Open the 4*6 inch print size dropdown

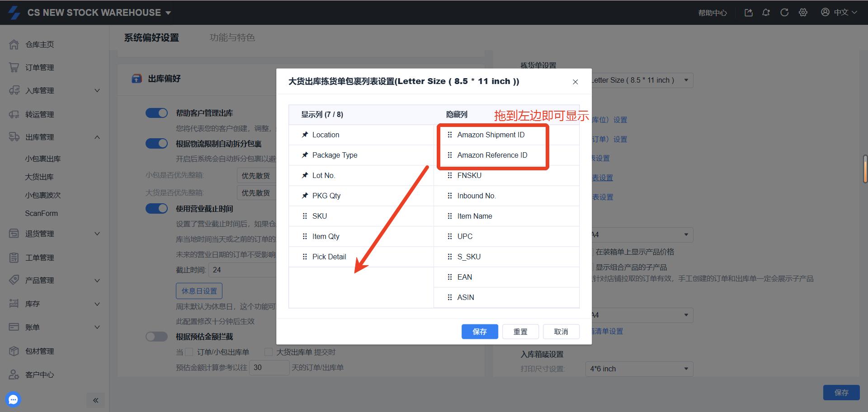[638, 369]
